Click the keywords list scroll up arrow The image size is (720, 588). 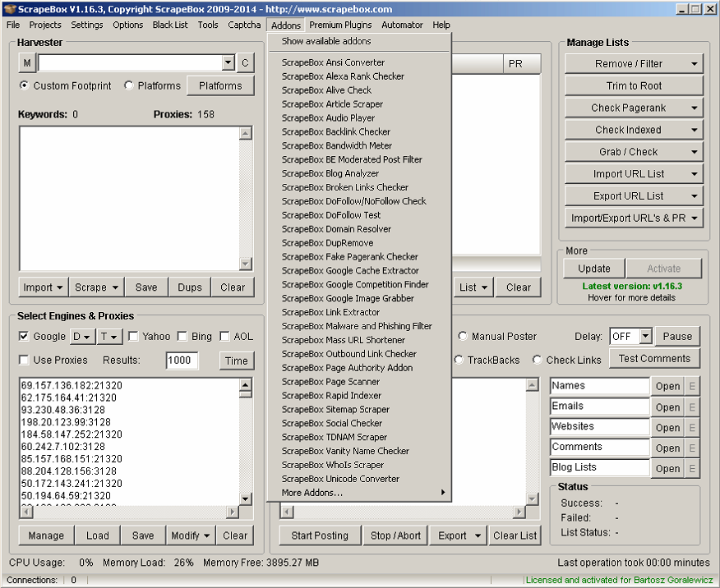[x=246, y=134]
